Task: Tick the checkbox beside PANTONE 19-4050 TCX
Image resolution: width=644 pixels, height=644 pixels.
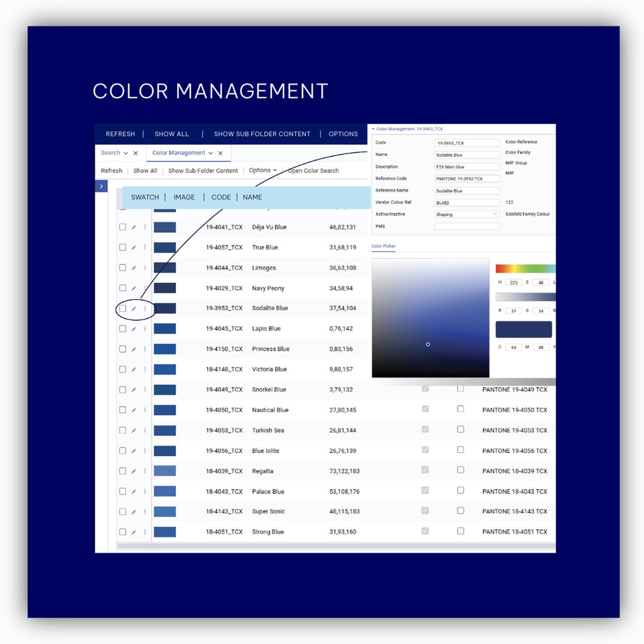Action: click(x=461, y=409)
